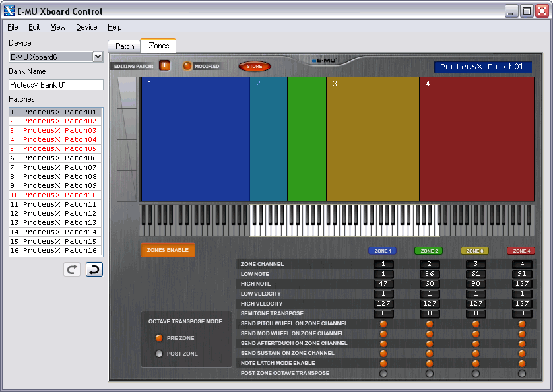Image resolution: width=553 pixels, height=392 pixels.
Task: Toggle Note Latch Mode Enable for Zone 3
Action: tap(476, 363)
